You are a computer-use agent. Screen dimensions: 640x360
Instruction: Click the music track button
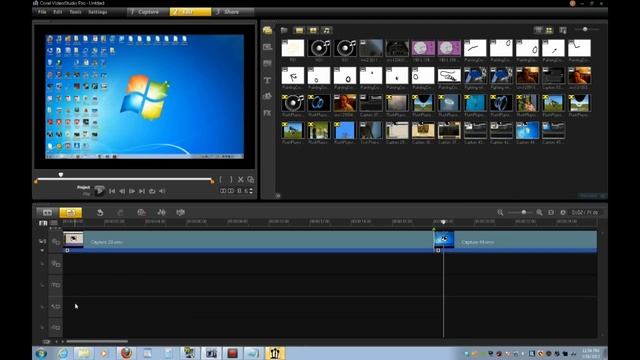(56, 327)
